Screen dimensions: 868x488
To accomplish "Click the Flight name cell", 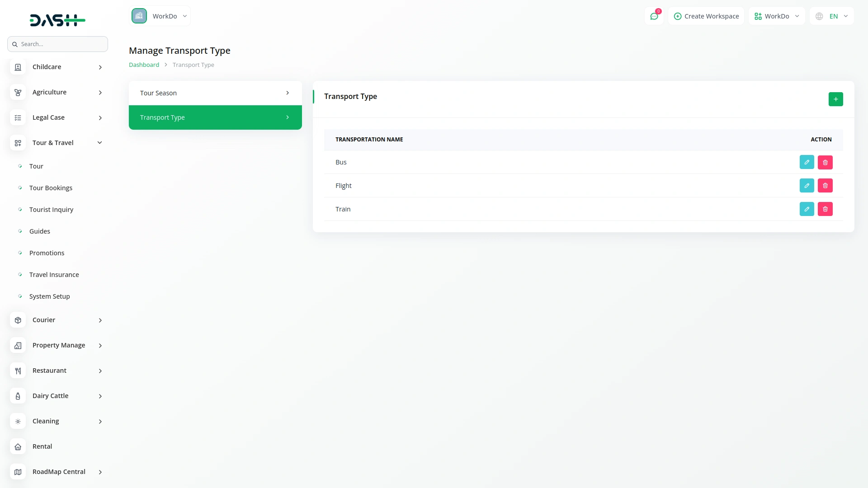I will click(x=343, y=186).
